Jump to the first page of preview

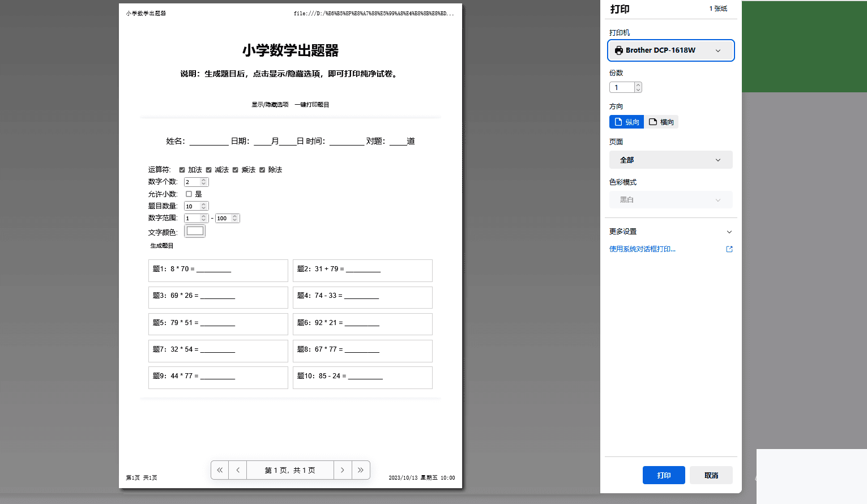tap(220, 470)
